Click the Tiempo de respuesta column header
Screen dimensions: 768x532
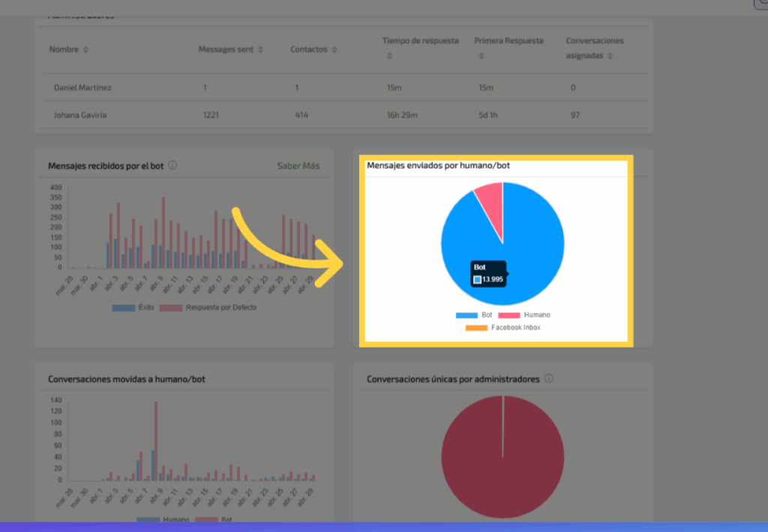pos(420,40)
